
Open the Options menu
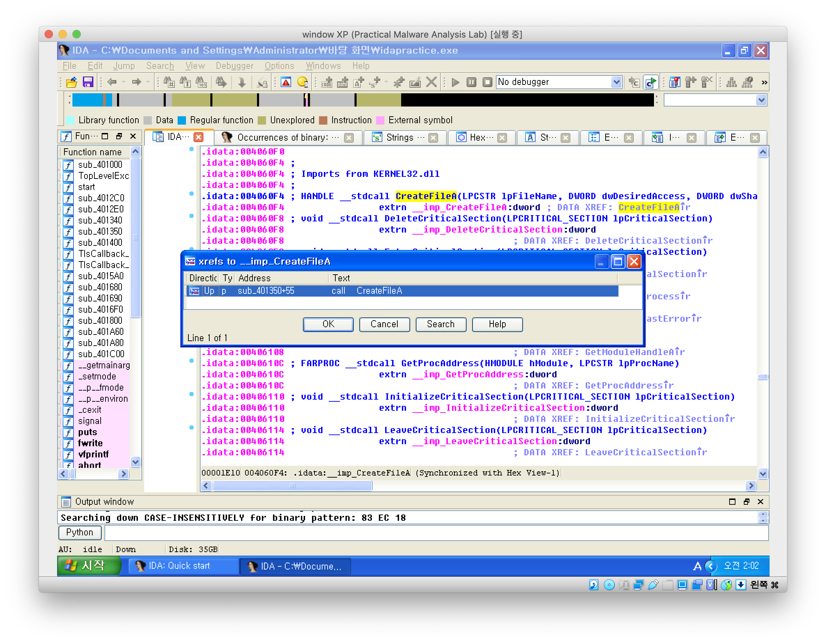coord(279,66)
